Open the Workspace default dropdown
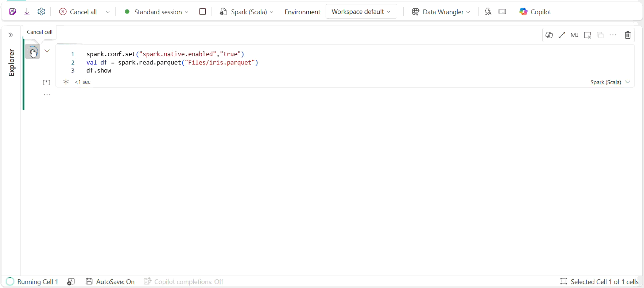Screen dimensions: 644x288 click(x=361, y=12)
